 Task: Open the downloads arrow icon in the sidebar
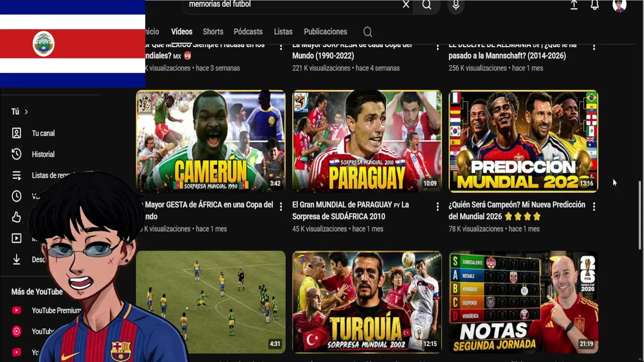tap(17, 259)
